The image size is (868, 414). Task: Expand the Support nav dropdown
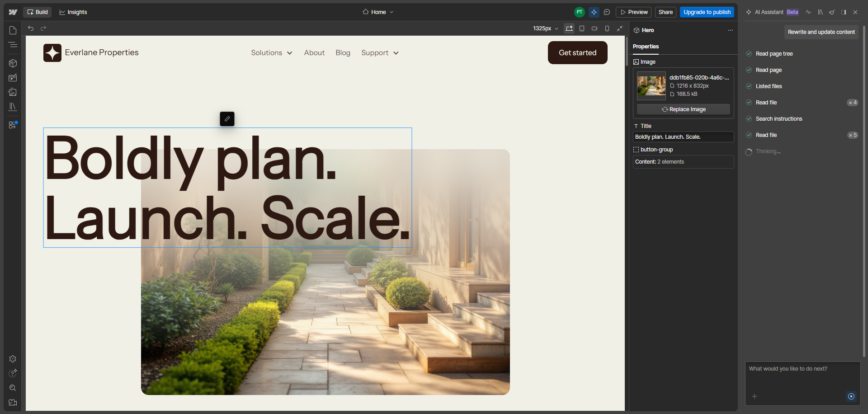[x=380, y=53]
